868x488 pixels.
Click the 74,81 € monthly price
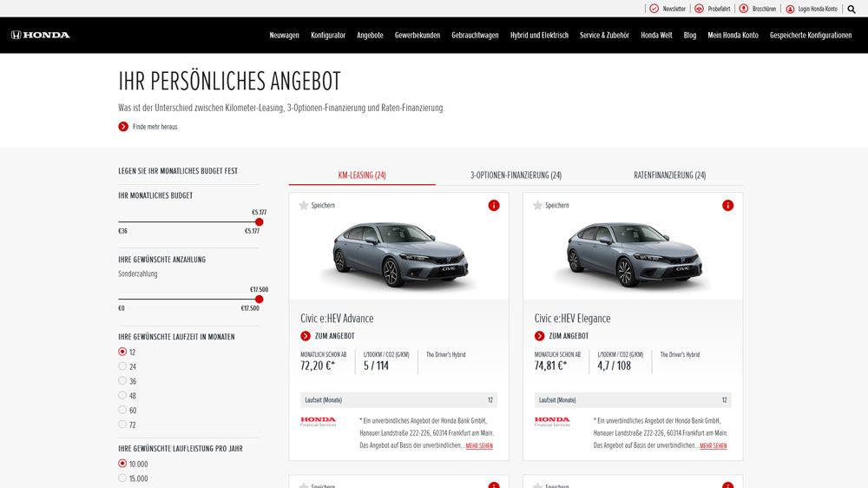point(551,366)
